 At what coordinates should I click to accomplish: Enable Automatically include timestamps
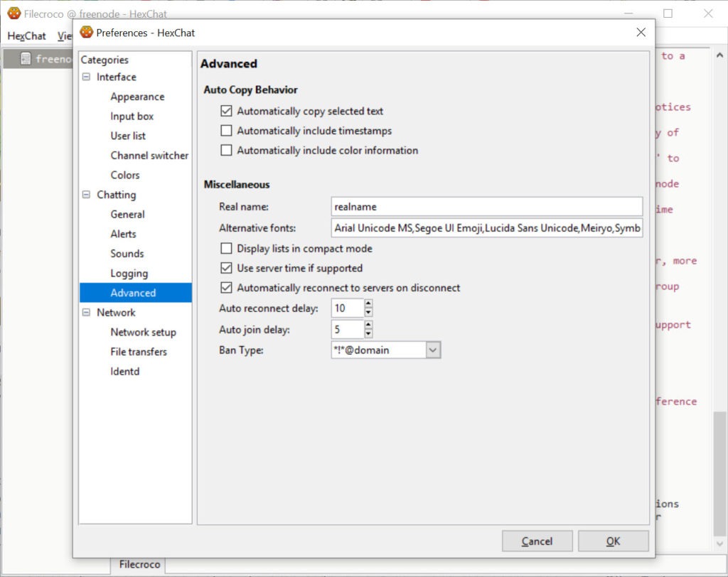tap(226, 131)
